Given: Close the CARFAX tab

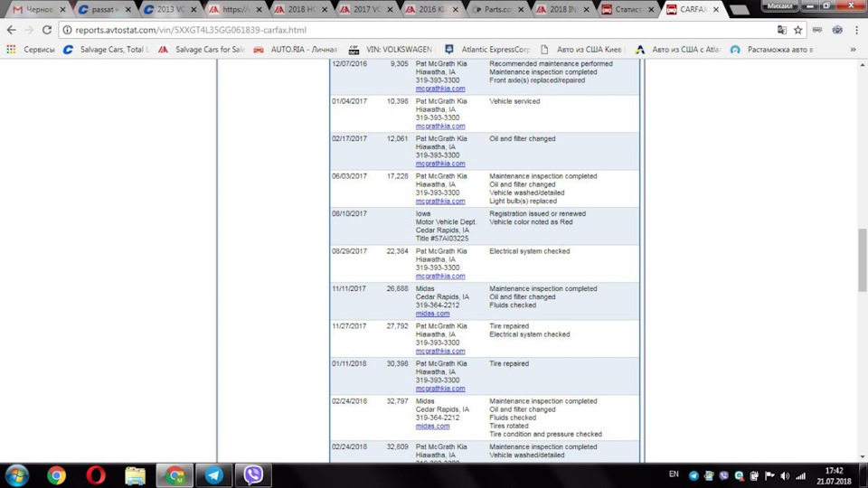Looking at the screenshot, I should [716, 9].
